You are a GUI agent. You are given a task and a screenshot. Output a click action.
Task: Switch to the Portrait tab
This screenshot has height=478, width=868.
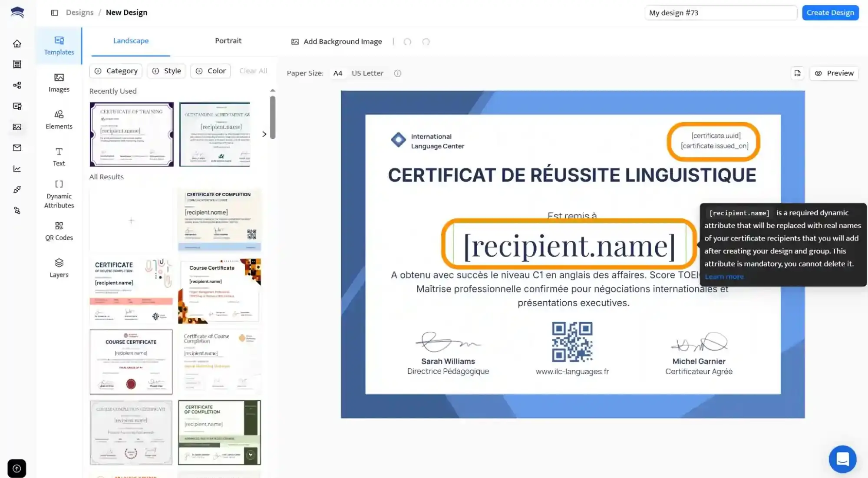click(x=228, y=40)
